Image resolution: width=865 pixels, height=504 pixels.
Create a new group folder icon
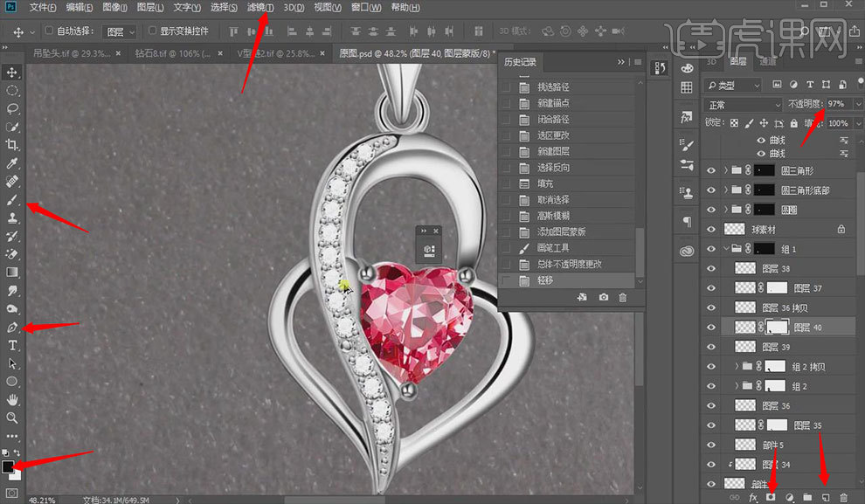(x=807, y=497)
